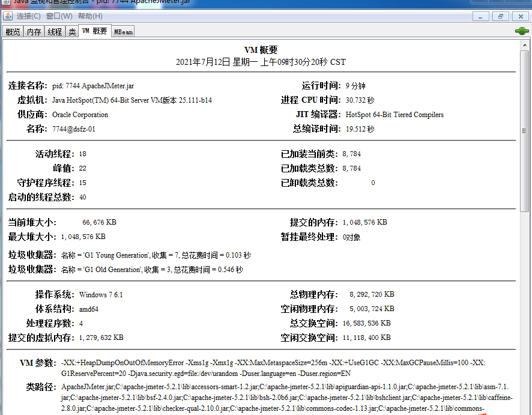Screen dimensions: 532x415
Task: Click the 已加载类总数 value 8,784
Action: point(351,168)
